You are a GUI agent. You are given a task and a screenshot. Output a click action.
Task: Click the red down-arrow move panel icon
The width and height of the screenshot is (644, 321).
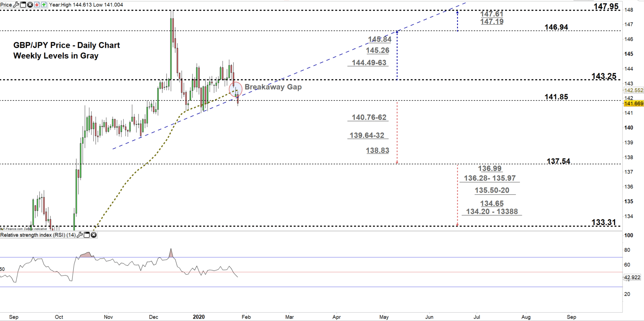click(x=37, y=5)
